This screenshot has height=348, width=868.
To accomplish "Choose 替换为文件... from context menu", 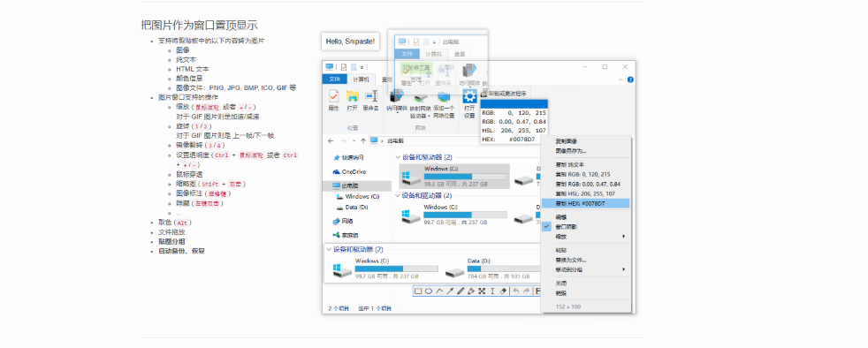I will pyautogui.click(x=586, y=260).
